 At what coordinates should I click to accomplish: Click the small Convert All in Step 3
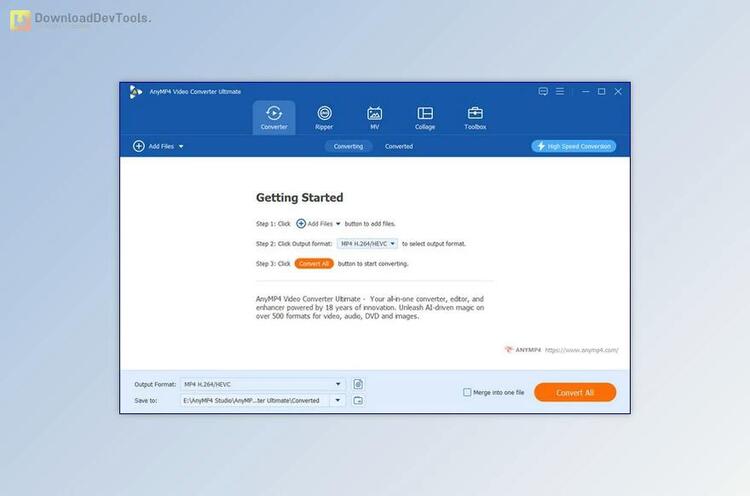click(x=314, y=264)
